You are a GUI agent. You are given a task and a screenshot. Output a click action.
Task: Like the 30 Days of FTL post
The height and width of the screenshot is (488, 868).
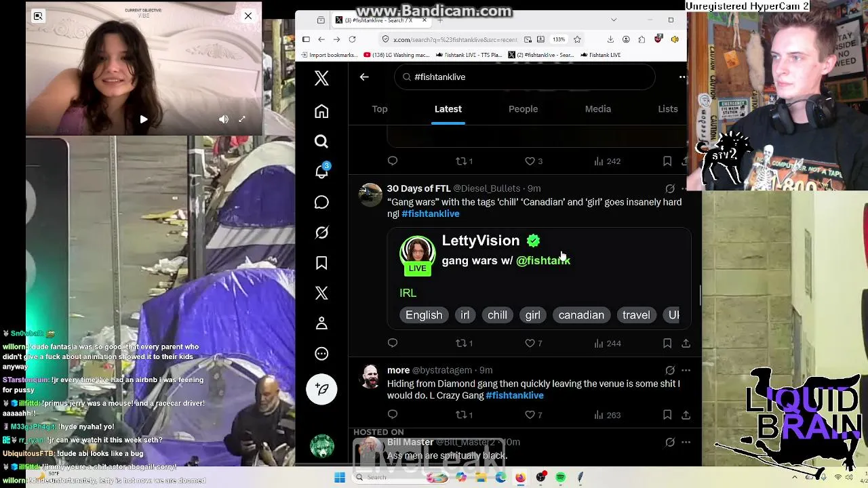pos(534,344)
